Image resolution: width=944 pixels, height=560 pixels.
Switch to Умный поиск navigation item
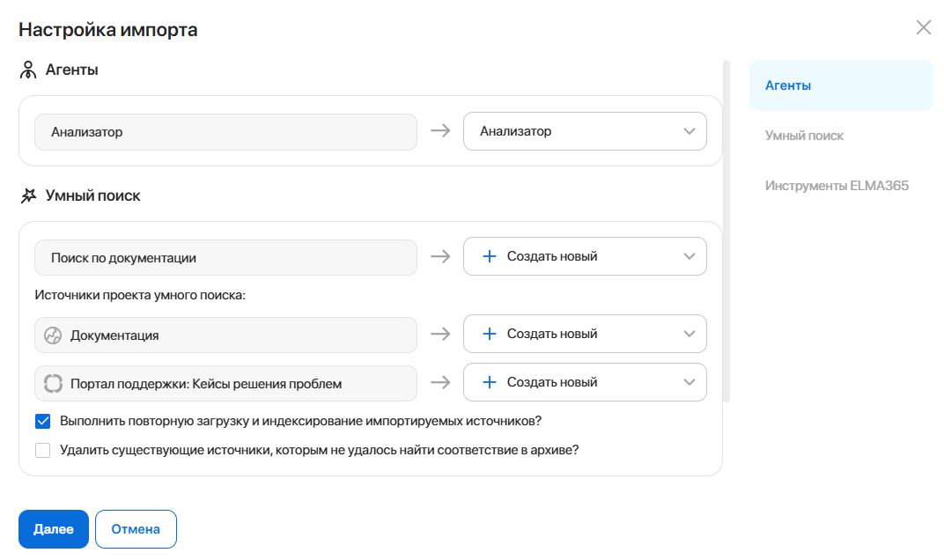coord(804,136)
